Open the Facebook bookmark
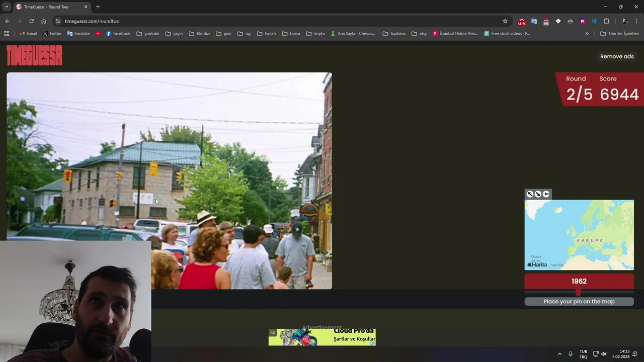 point(118,34)
